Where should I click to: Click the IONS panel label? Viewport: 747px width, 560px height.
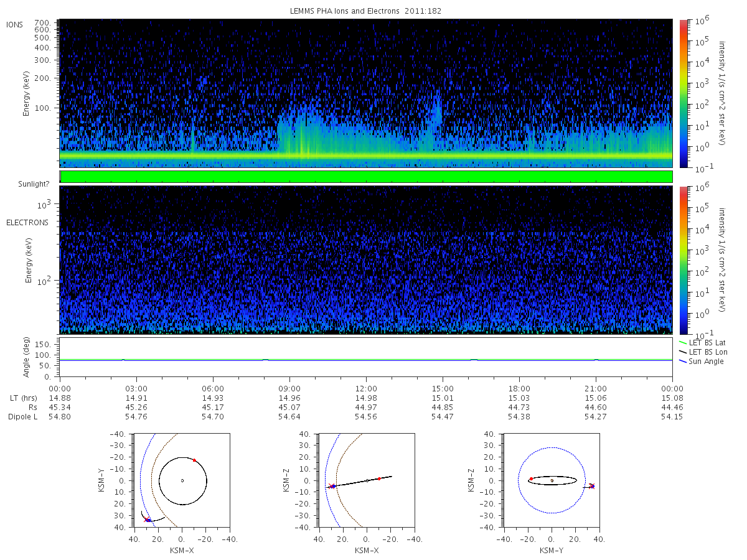click(15, 24)
